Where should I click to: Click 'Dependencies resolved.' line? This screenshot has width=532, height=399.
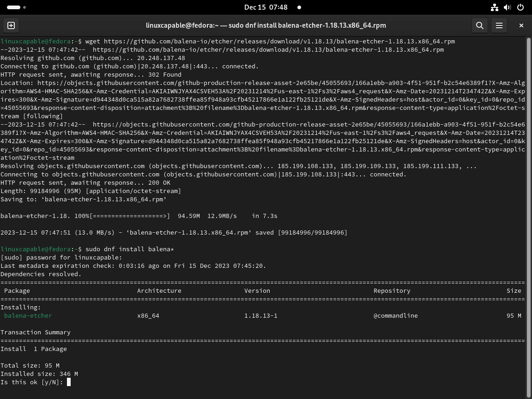tap(41, 274)
